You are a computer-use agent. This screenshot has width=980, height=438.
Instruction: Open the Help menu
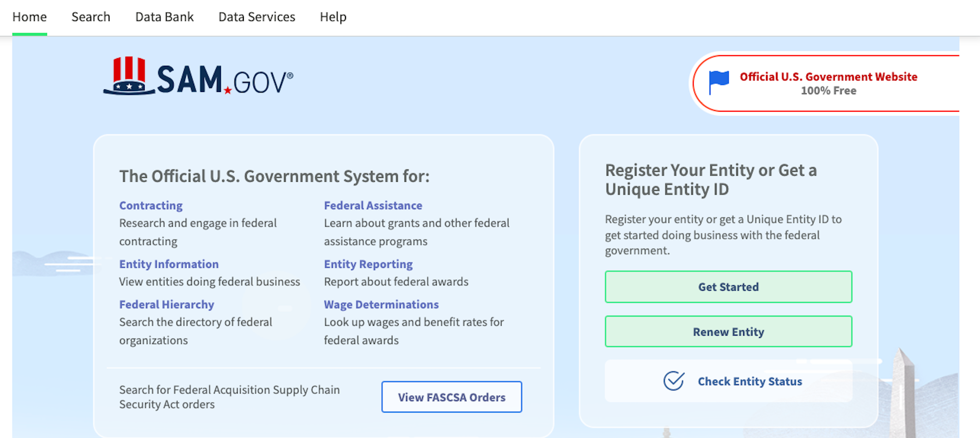click(x=333, y=17)
